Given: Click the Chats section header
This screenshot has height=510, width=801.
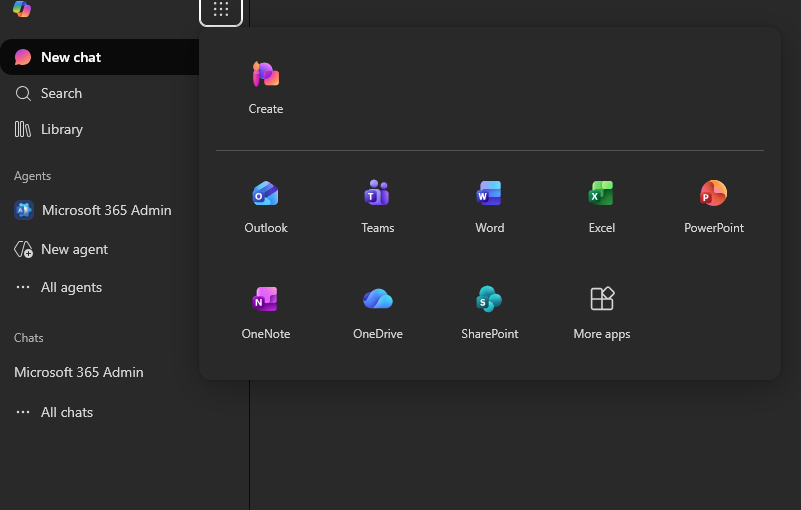Looking at the screenshot, I should [x=29, y=338].
